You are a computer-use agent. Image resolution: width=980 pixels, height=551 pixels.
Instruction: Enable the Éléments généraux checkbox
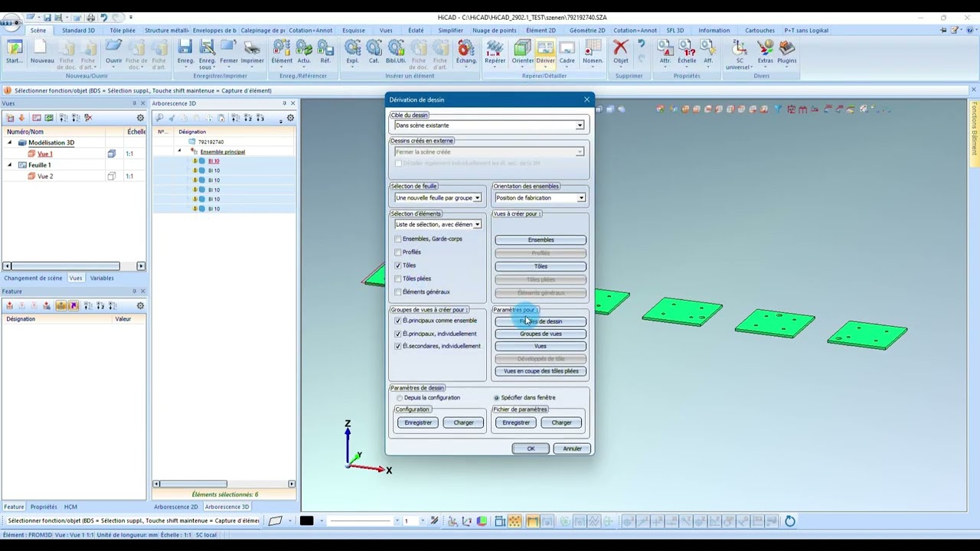[x=398, y=292]
